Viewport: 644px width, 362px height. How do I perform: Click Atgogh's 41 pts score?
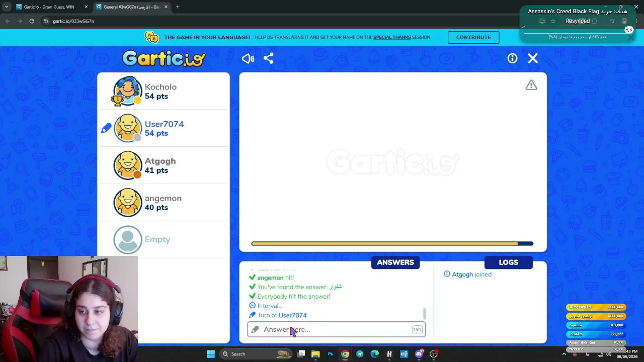pos(156,170)
